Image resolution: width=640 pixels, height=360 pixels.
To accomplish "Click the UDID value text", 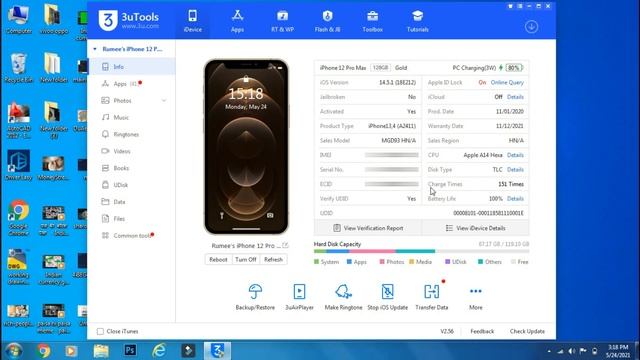I will tap(488, 213).
